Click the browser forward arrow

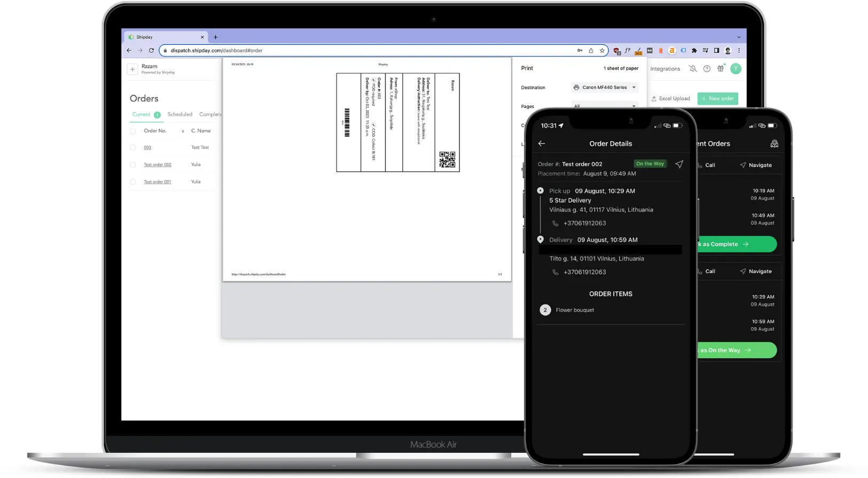140,50
